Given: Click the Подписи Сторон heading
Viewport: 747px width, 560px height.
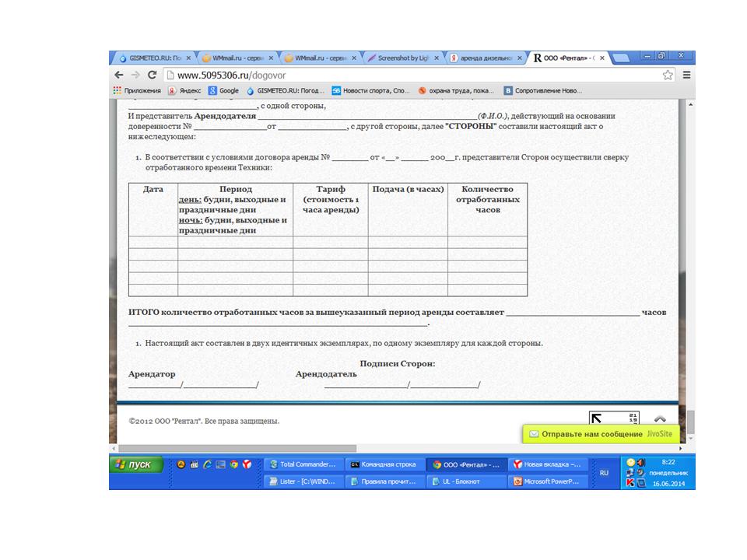Looking at the screenshot, I should 398,363.
